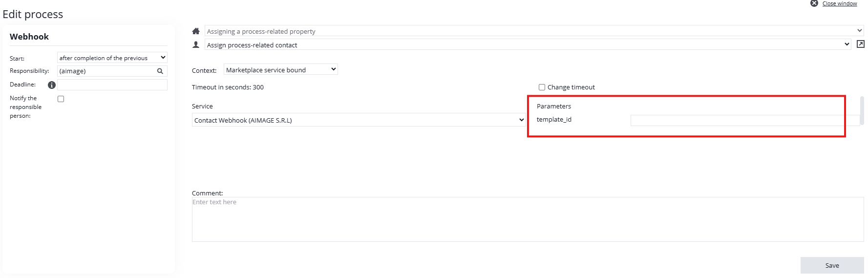Click the person icon beside contact dropdown
Image resolution: width=868 pixels, height=278 pixels.
point(196,44)
